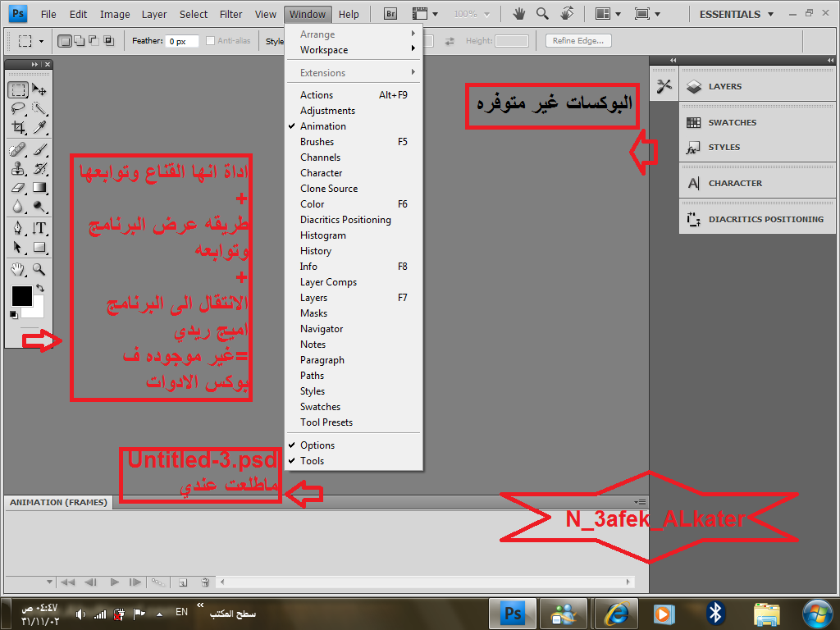
Task: Toggle the Tools item in the Window menu
Action: pyautogui.click(x=312, y=461)
